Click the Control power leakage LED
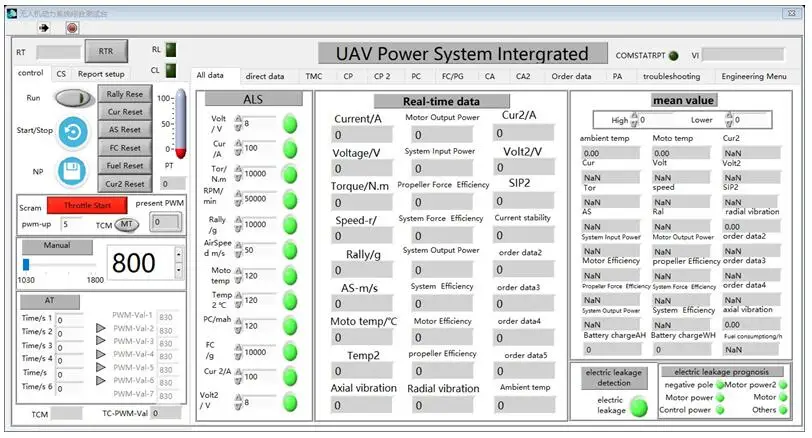 720,410
